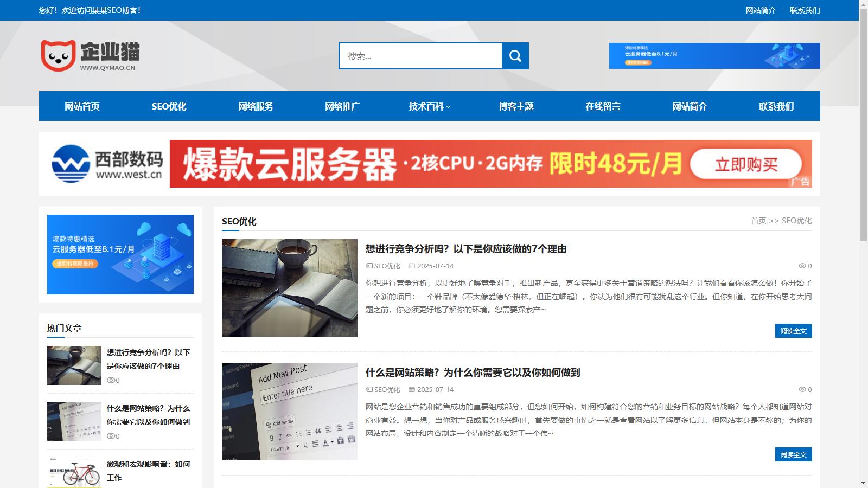Open 热门文章 link 什么是网站策略？为什么你需要它以及你如何做到

[x=149, y=415]
